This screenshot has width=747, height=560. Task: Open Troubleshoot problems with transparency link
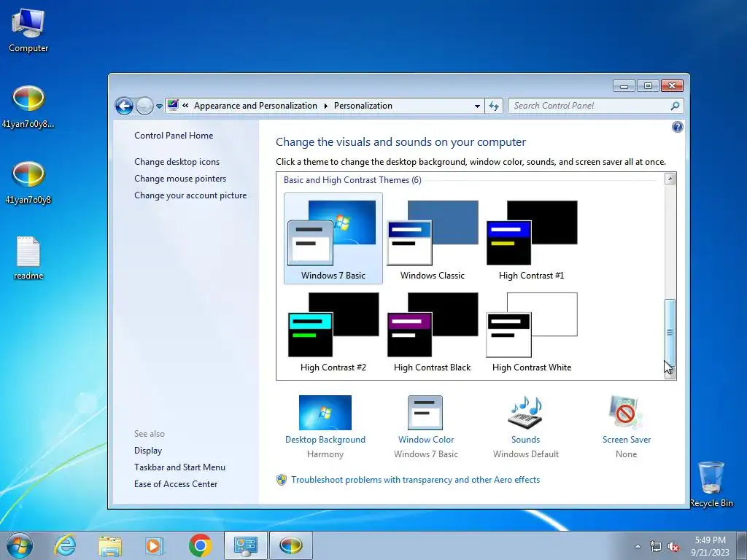tap(415, 480)
